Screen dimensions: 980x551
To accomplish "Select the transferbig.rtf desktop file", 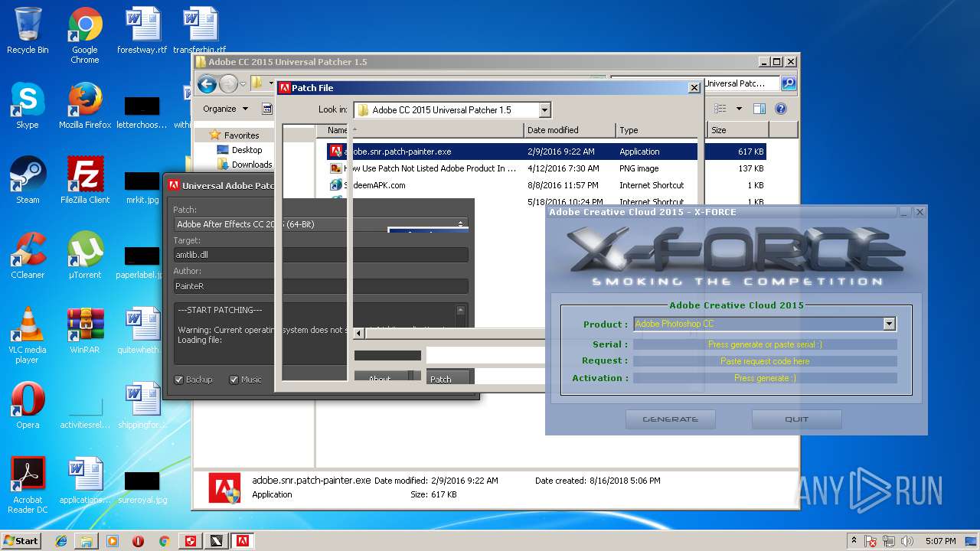I will pos(200,31).
